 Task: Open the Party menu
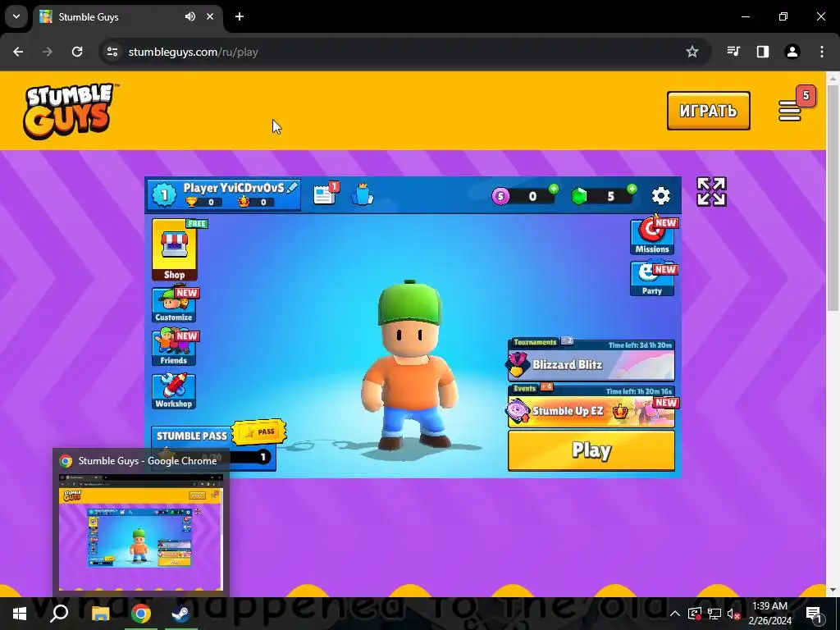pyautogui.click(x=652, y=279)
